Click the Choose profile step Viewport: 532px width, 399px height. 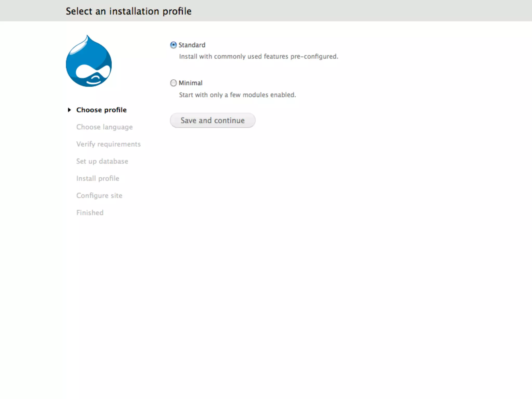[101, 110]
